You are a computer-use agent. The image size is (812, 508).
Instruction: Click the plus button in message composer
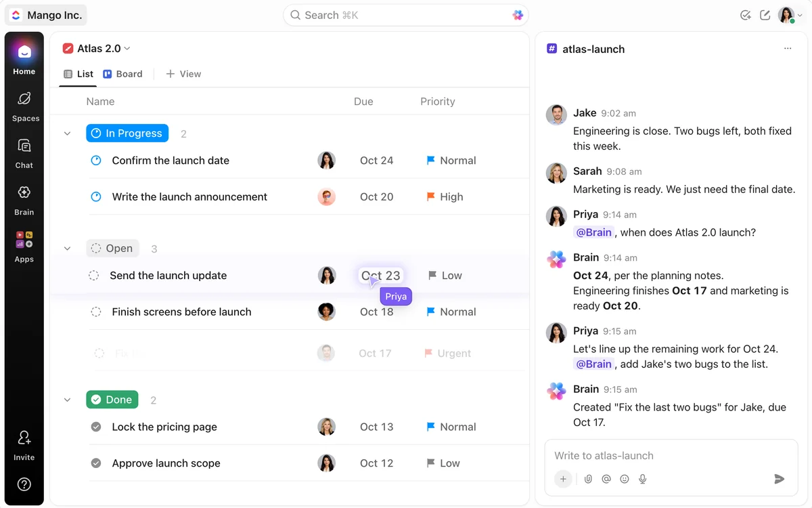coord(563,479)
